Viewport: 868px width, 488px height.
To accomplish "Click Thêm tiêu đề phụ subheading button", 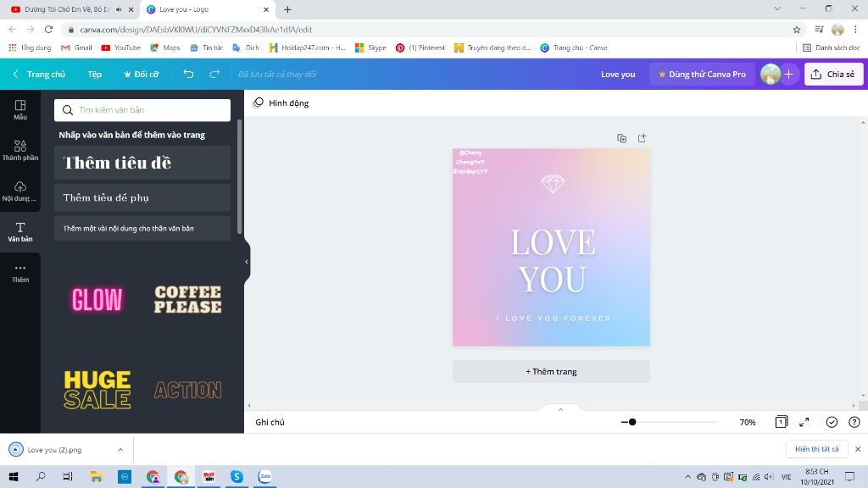I will [142, 197].
